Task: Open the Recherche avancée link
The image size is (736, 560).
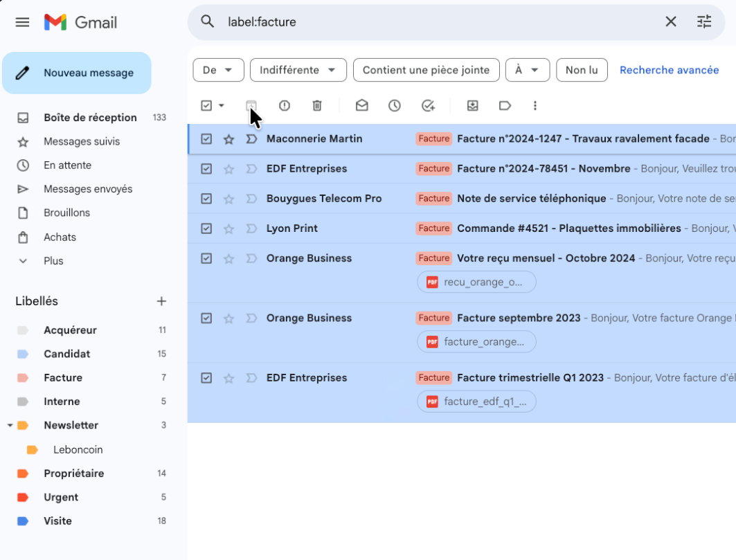Action: coord(669,70)
